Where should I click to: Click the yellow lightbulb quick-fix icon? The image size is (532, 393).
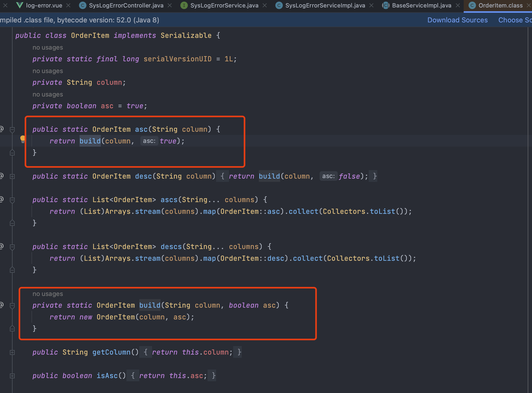23,139
